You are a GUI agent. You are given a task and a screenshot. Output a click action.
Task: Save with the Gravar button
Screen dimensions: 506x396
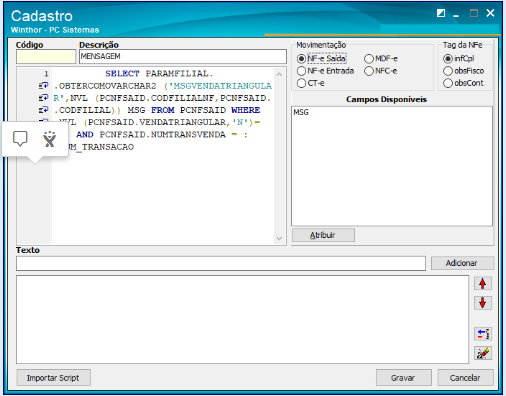point(403,378)
